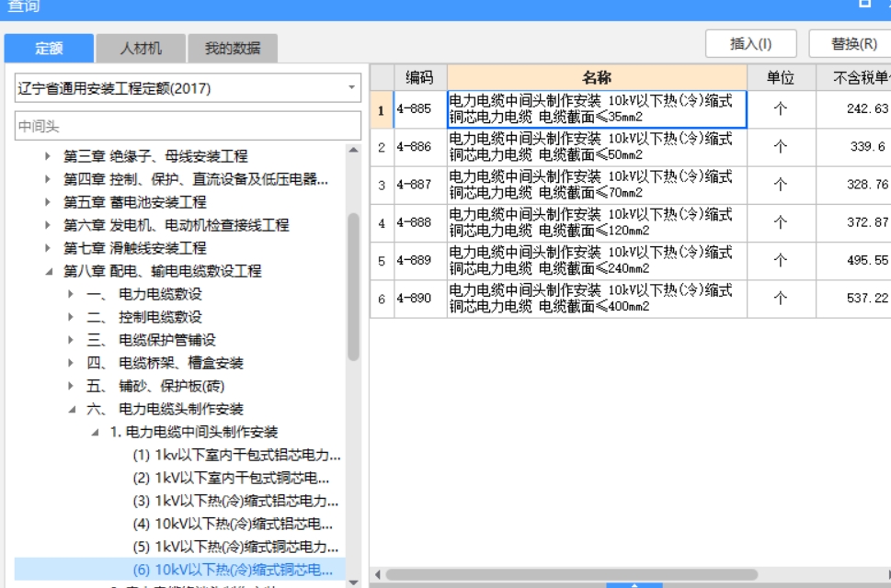Select name cell with 电缆截面≤240mm2

tap(597, 261)
